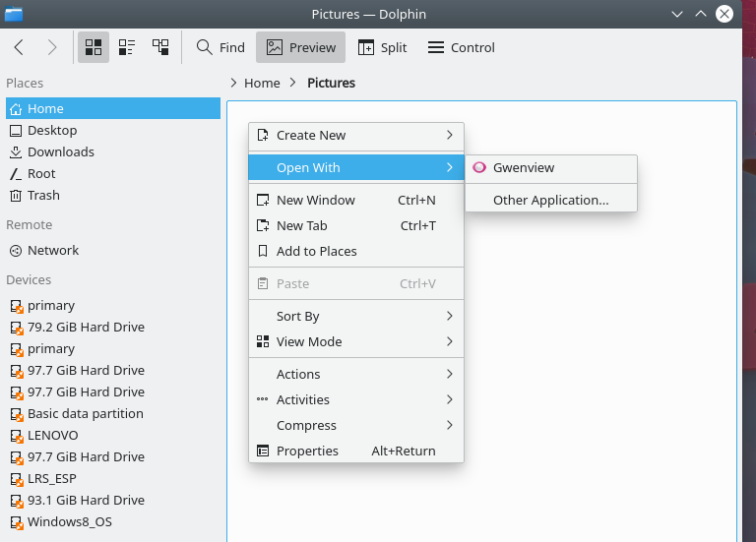
Task: Expand the Compress submenu
Action: pos(356,425)
